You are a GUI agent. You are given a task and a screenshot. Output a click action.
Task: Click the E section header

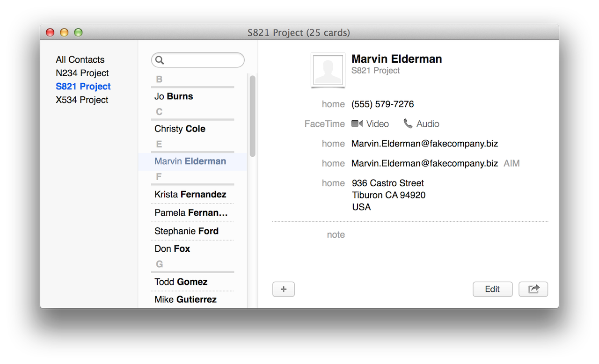click(159, 144)
